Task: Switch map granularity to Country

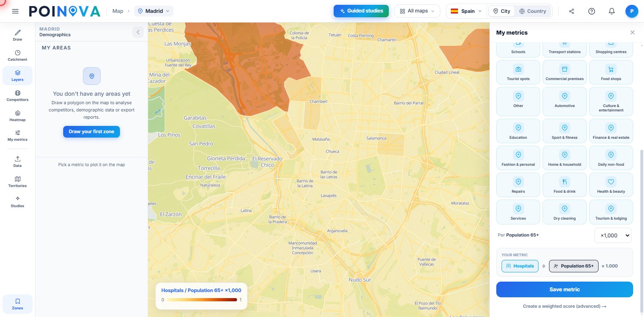Action: tap(533, 11)
